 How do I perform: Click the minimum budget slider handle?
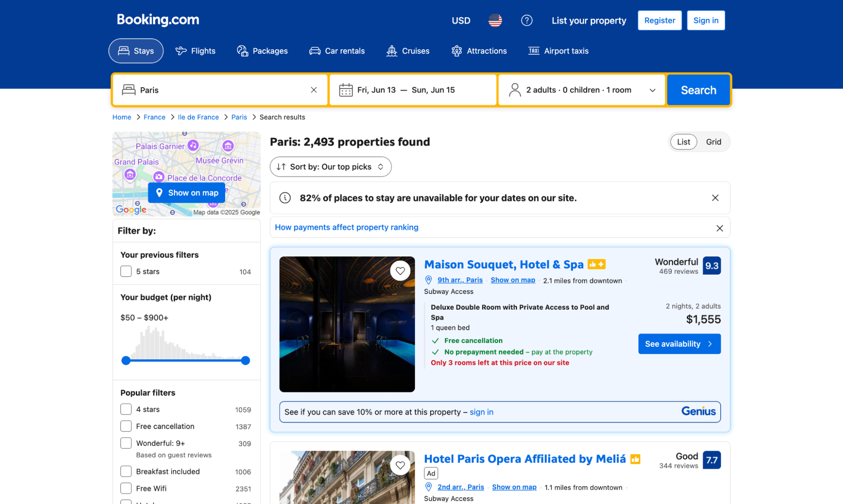[x=126, y=360]
